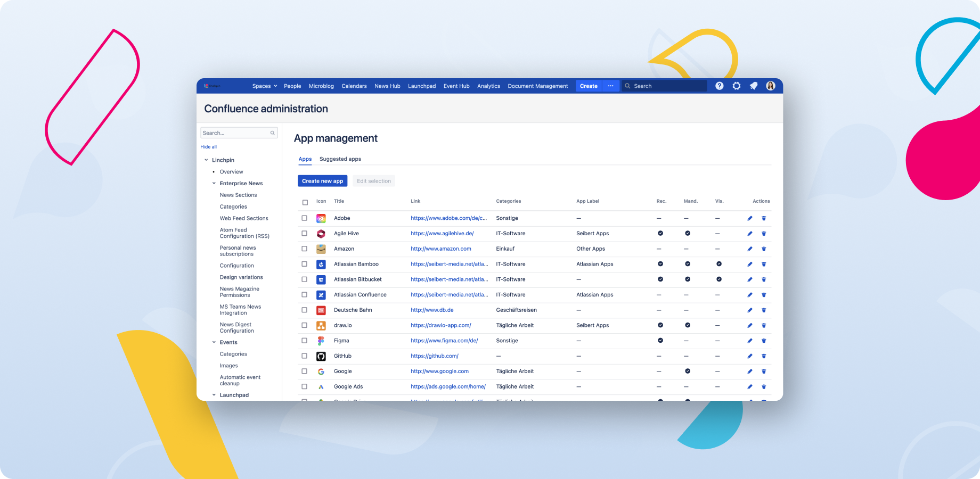980x479 pixels.
Task: Open the help question mark icon
Action: tap(720, 86)
